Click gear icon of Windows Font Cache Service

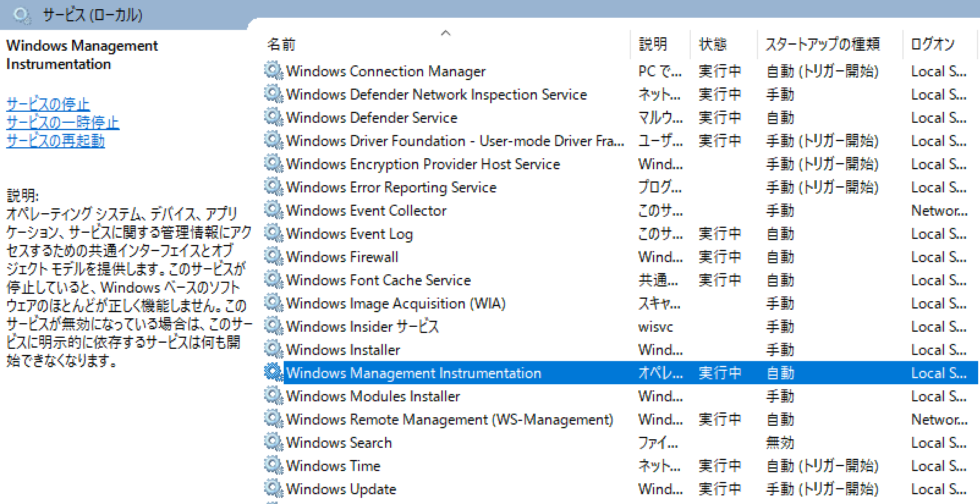coord(273,280)
